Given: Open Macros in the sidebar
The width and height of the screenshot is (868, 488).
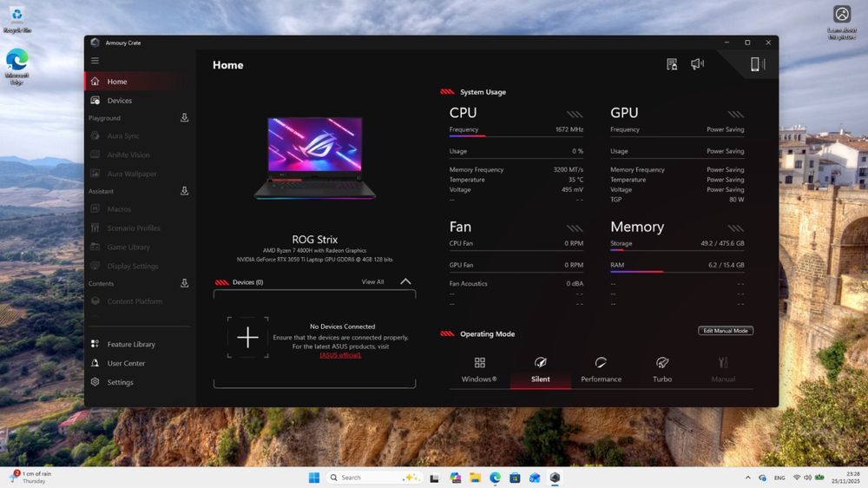Looking at the screenshot, I should [x=138, y=208].
